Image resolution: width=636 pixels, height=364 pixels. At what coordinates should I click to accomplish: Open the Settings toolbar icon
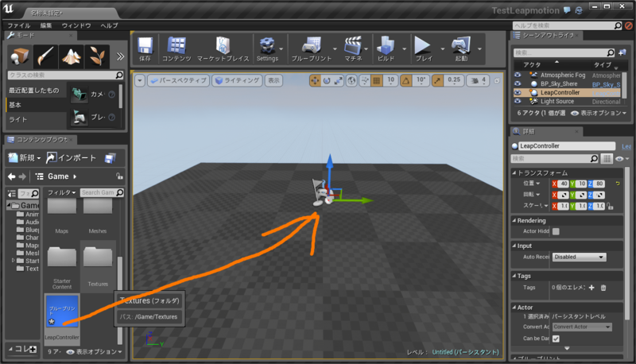point(267,48)
